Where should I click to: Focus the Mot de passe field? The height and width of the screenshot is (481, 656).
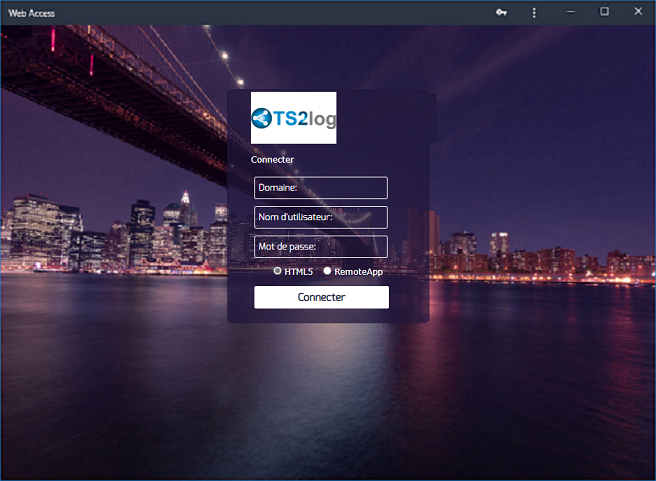[321, 247]
